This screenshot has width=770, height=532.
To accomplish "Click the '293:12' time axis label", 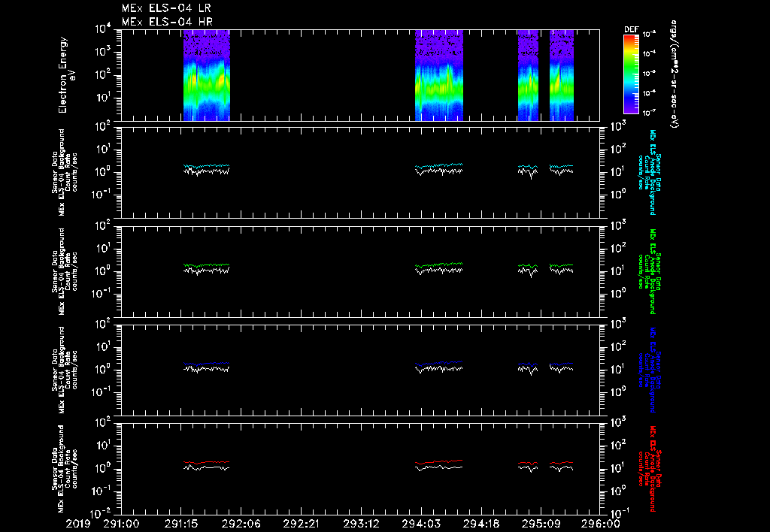I will pos(361,524).
